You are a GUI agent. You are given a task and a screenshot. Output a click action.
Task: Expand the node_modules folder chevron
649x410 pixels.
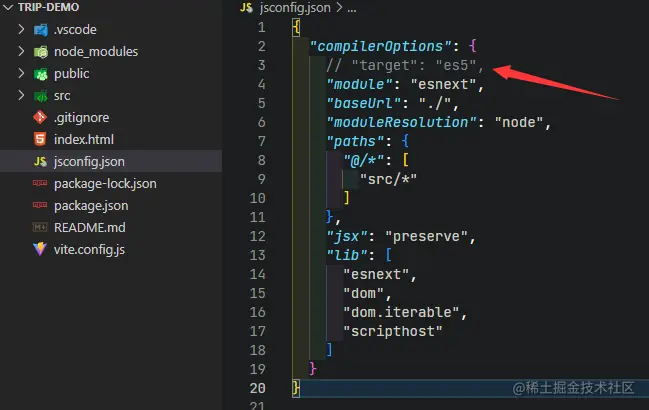tap(21, 51)
